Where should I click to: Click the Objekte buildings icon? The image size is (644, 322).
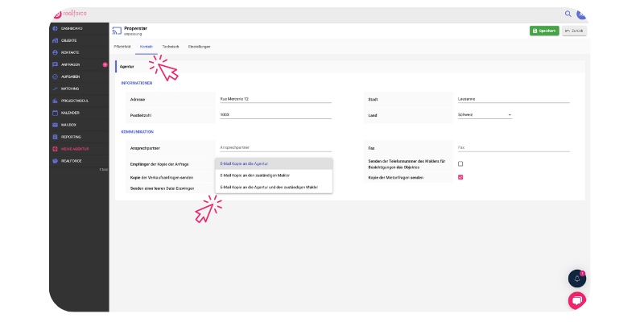coord(55,41)
